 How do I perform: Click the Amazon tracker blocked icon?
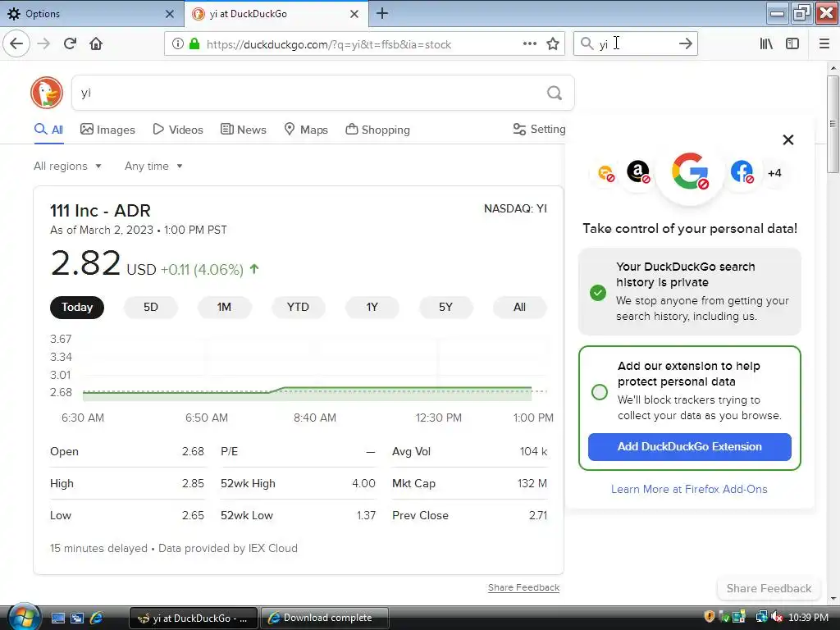(638, 172)
